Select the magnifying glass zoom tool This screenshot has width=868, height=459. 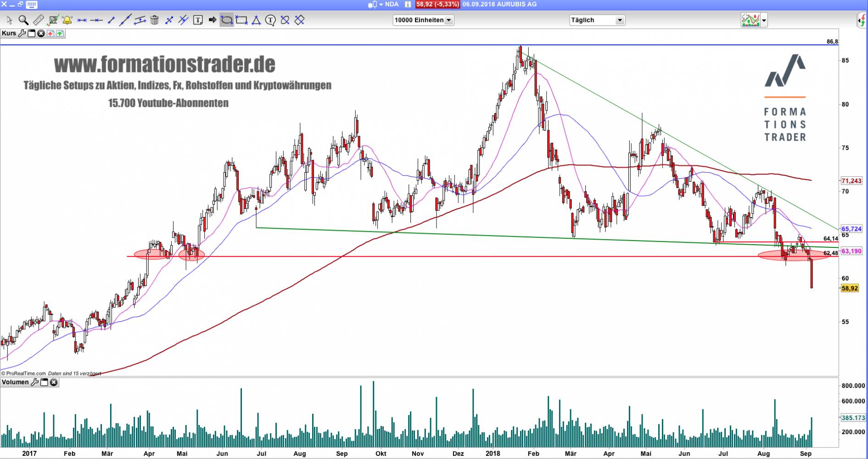point(23,20)
